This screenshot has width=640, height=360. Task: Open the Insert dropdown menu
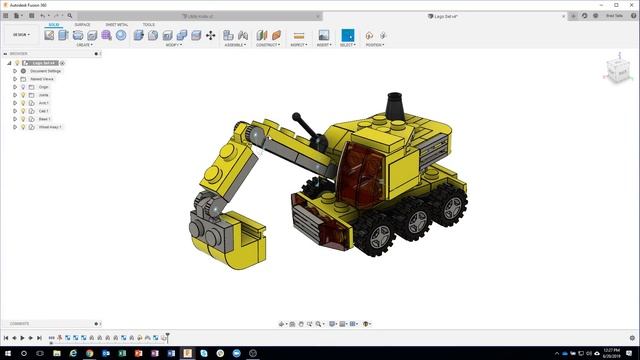324,45
